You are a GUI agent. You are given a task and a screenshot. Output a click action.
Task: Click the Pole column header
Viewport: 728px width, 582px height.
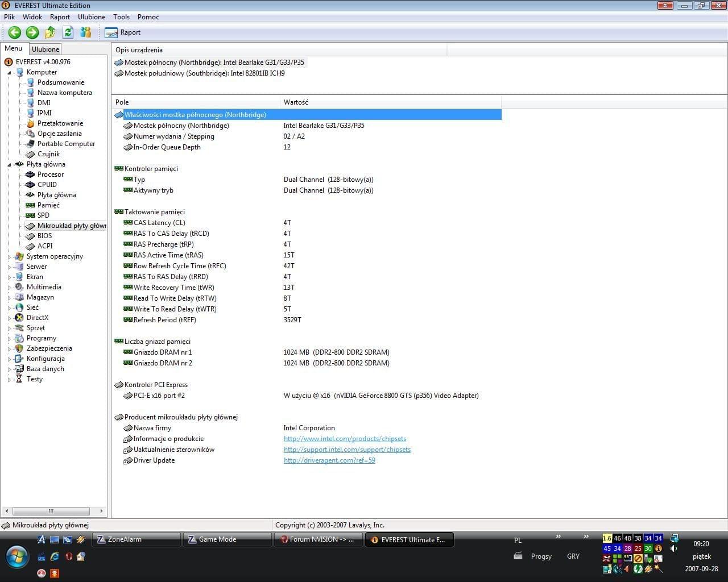[196, 102]
